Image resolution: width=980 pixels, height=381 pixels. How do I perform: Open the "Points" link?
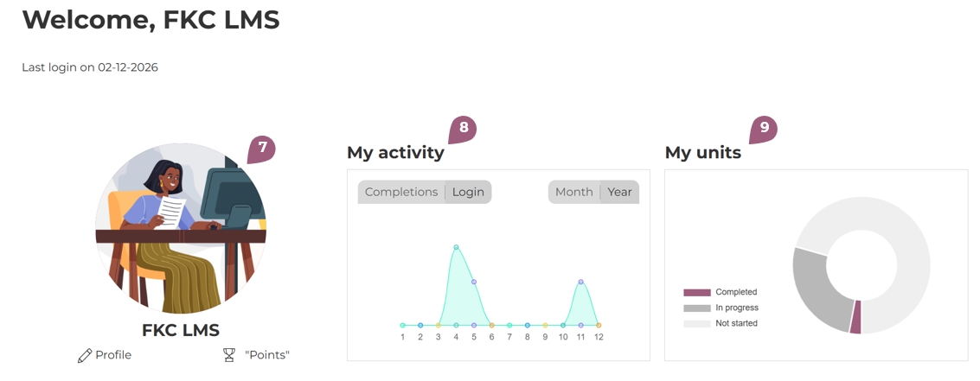tap(266, 355)
